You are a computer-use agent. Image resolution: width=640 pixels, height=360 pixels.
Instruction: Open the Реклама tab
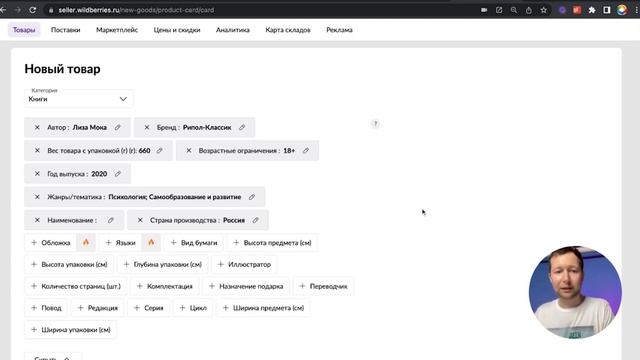click(x=339, y=30)
